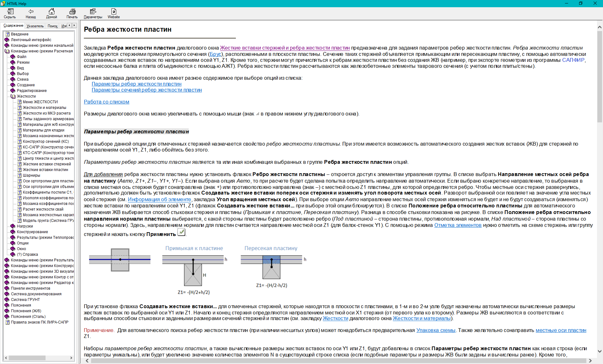Select the Окно tree item
Viewport: 603px width, 364px height.
click(x=21, y=249)
